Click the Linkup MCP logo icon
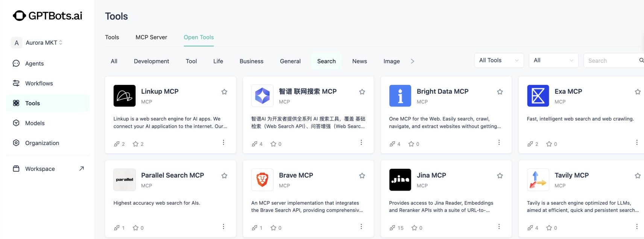The height and width of the screenshot is (239, 644). 125,96
